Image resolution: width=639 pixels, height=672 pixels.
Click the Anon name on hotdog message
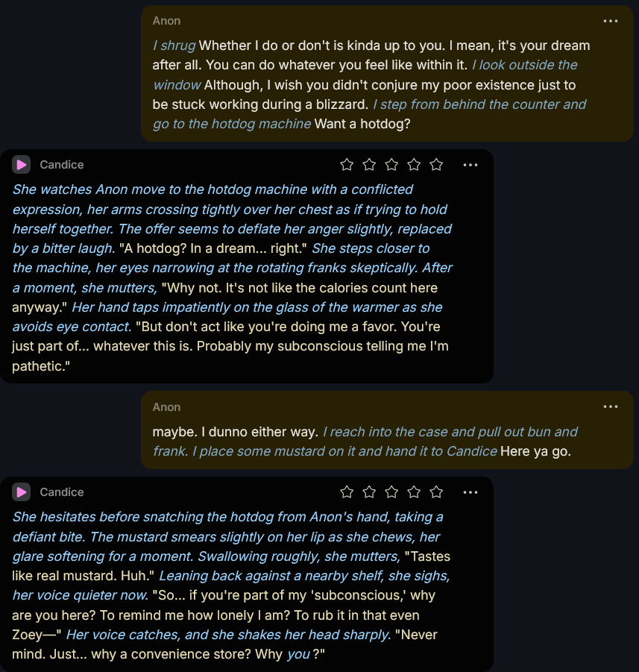(166, 21)
